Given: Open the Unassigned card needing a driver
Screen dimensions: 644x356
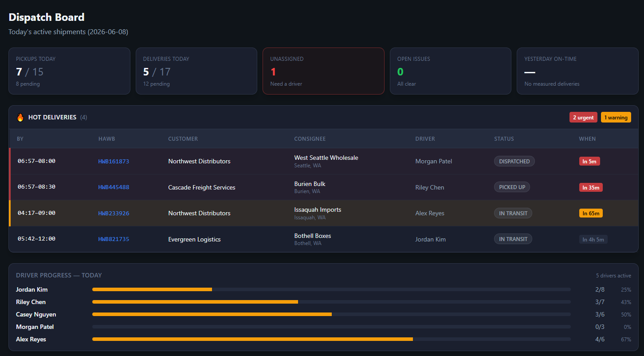Looking at the screenshot, I should point(323,71).
